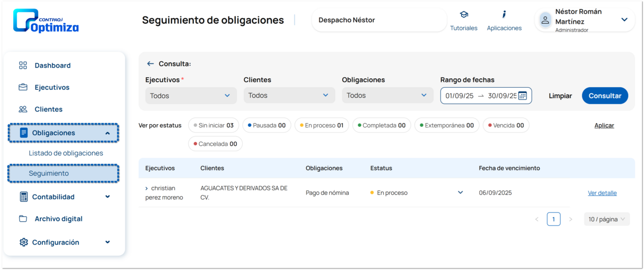Expand the christian perez moreno row
This screenshot has height=270, width=644.
tap(146, 189)
